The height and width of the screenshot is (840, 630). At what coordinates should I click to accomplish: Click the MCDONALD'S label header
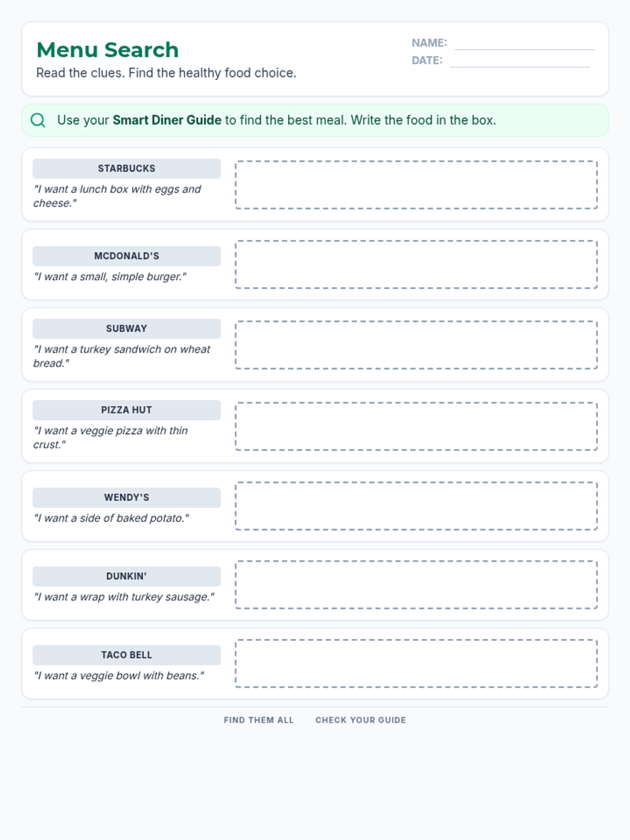pos(127,256)
